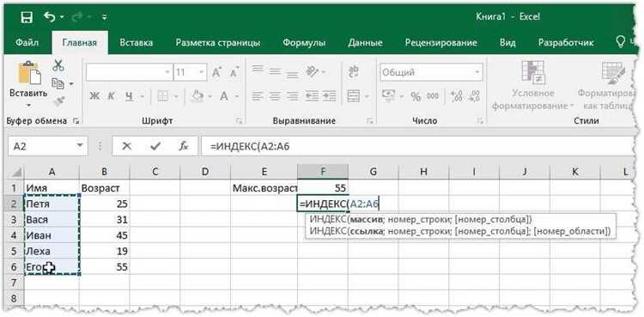Click the Save icon in the quick access toolbar
This screenshot has height=317, width=644.
(27, 18)
